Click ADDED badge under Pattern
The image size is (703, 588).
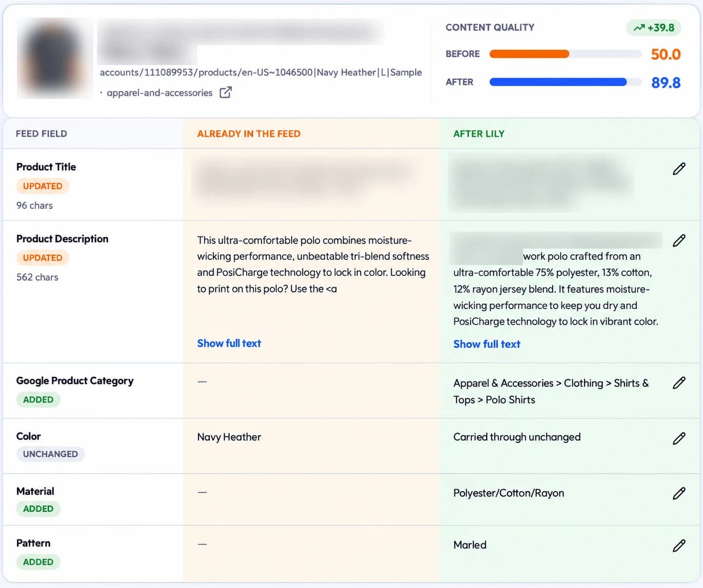point(38,562)
